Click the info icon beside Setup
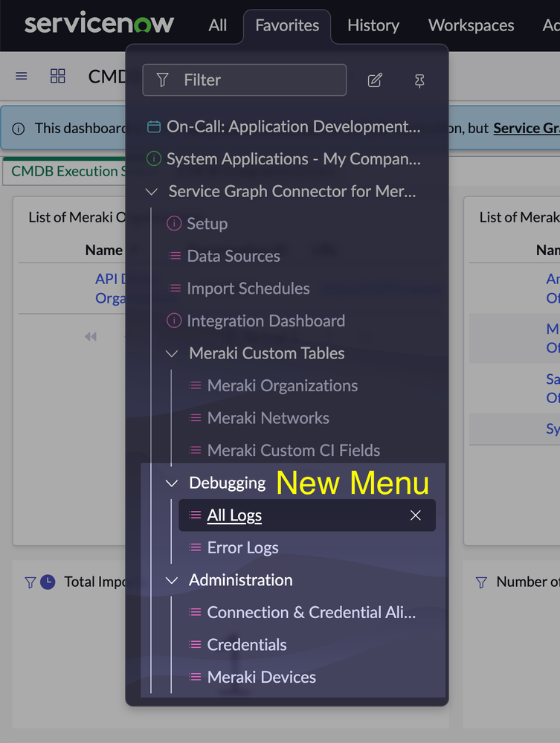 coord(174,223)
